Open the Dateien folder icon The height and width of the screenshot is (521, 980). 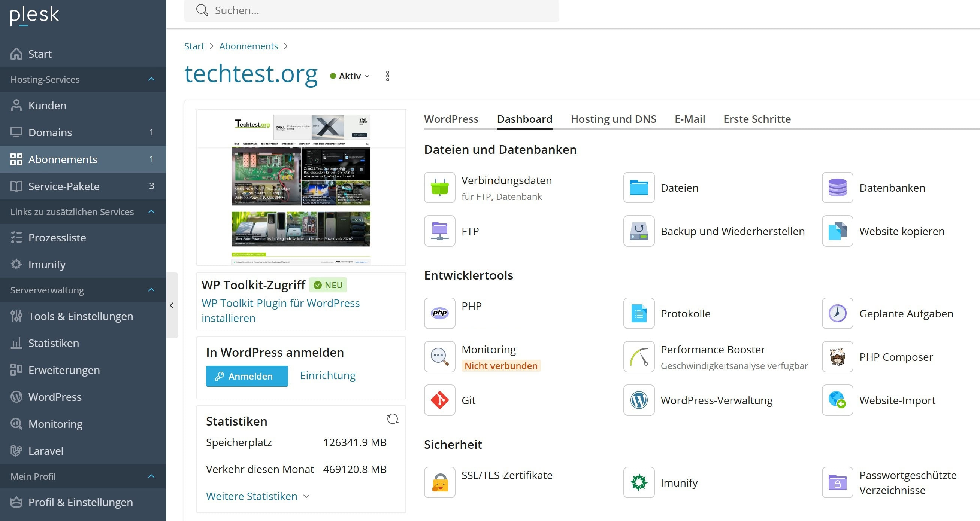point(639,188)
